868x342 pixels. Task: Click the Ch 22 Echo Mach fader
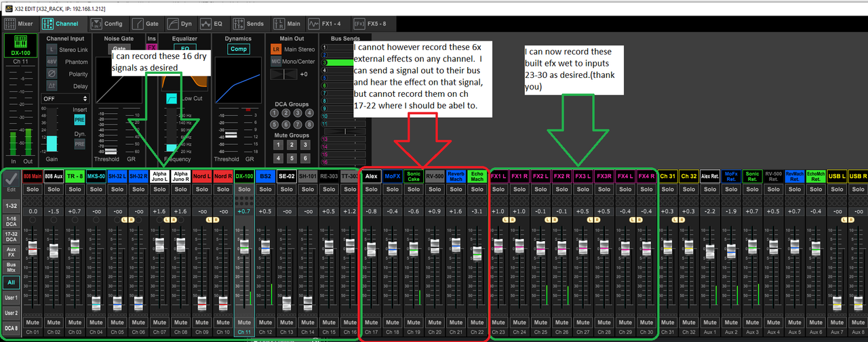point(477,254)
